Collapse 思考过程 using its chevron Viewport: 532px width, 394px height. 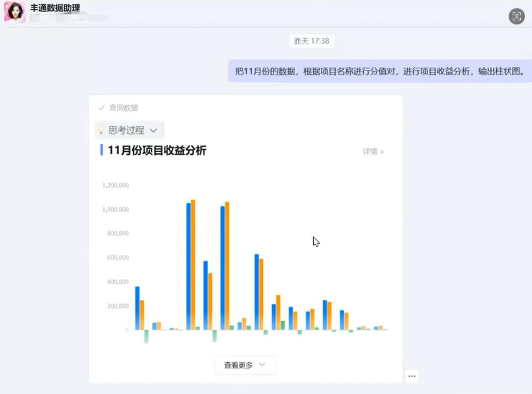tap(154, 129)
